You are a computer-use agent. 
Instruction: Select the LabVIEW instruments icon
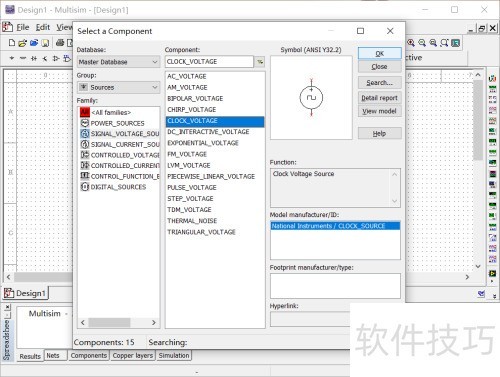[492, 273]
